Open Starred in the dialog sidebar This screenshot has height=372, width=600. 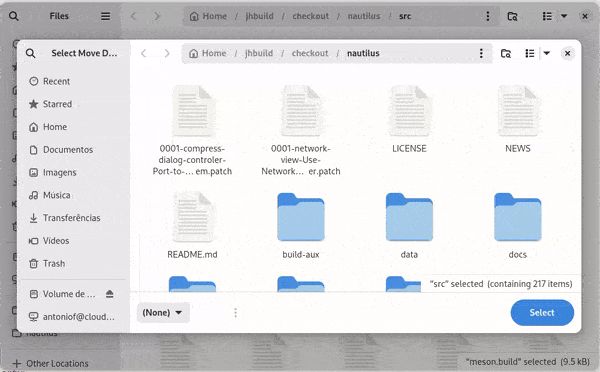click(73, 104)
